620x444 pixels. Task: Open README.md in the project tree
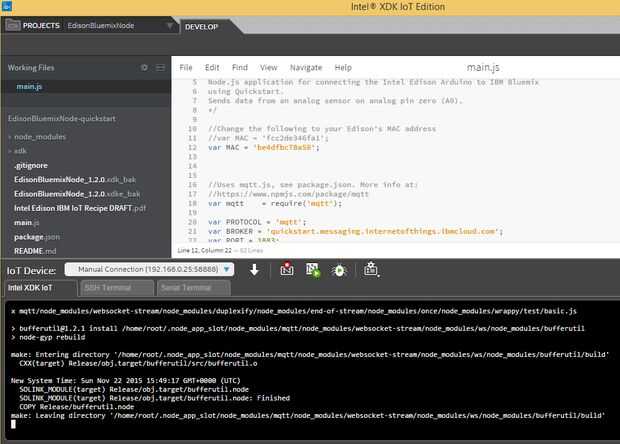point(35,251)
